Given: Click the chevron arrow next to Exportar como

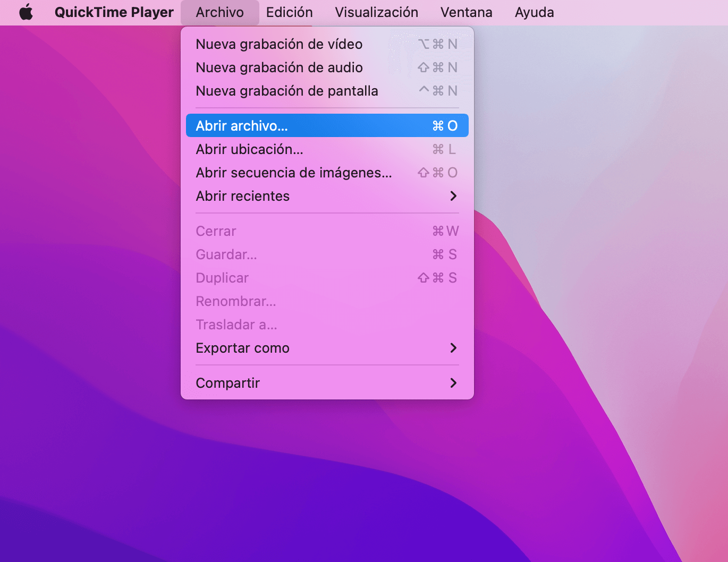Looking at the screenshot, I should coord(454,348).
